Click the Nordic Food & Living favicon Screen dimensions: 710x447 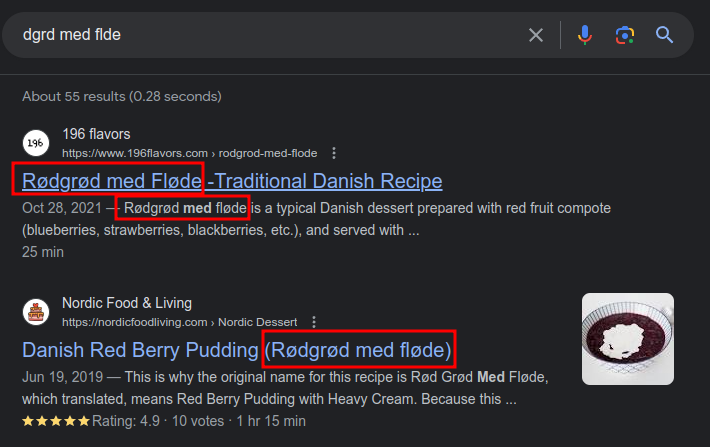tap(36, 312)
